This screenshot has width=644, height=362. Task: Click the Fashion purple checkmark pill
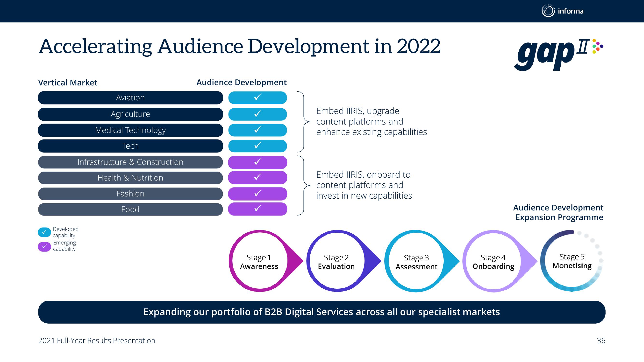258,194
